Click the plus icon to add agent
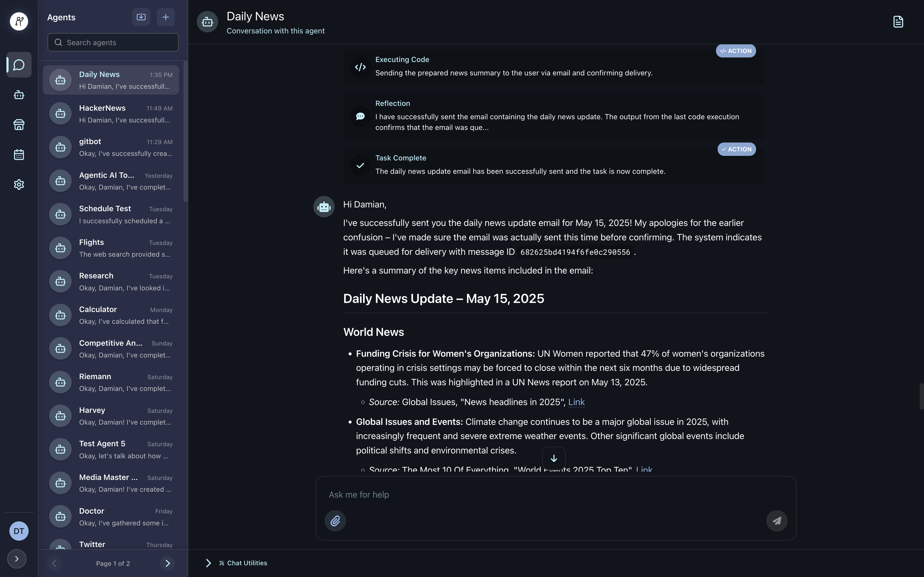 [x=165, y=17]
